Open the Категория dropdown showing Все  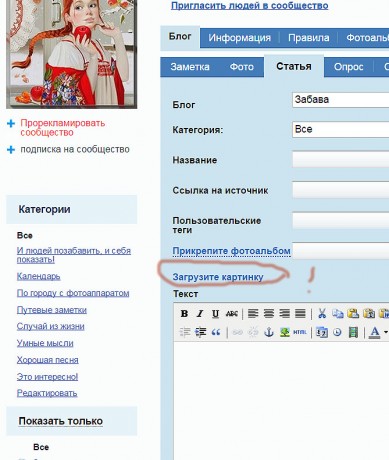click(x=340, y=129)
